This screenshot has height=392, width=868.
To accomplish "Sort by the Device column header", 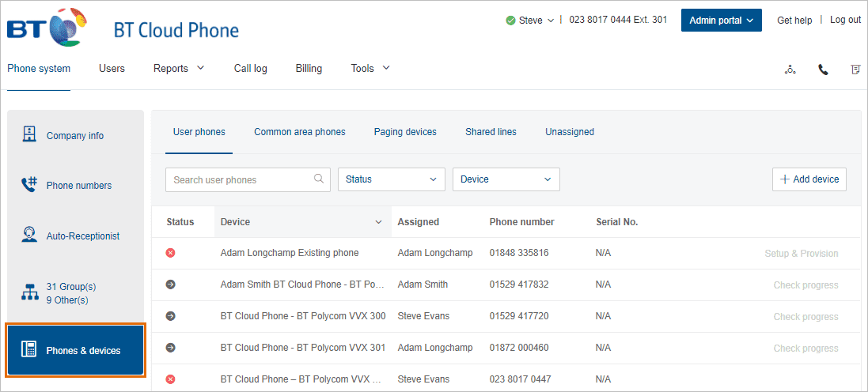I will pyautogui.click(x=301, y=222).
